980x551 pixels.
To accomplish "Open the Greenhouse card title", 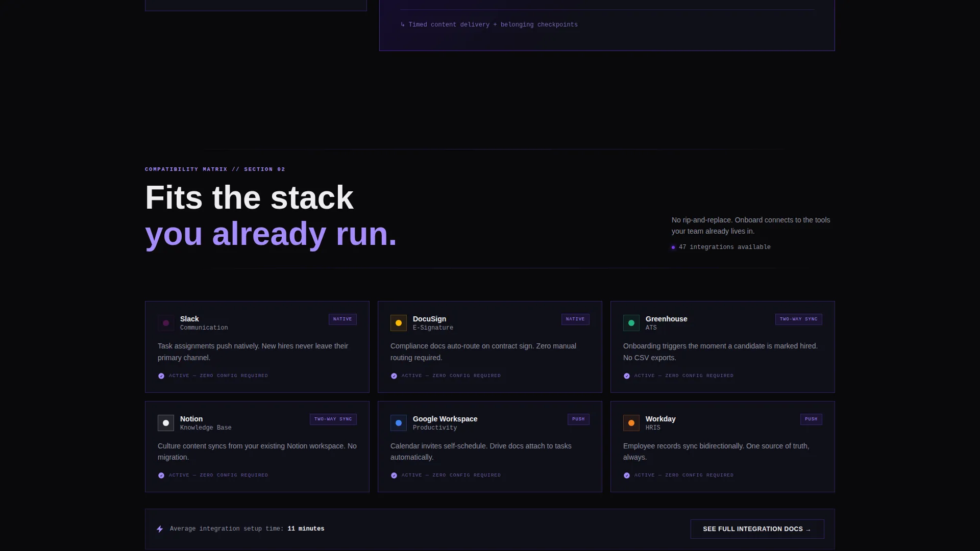I will click(666, 319).
